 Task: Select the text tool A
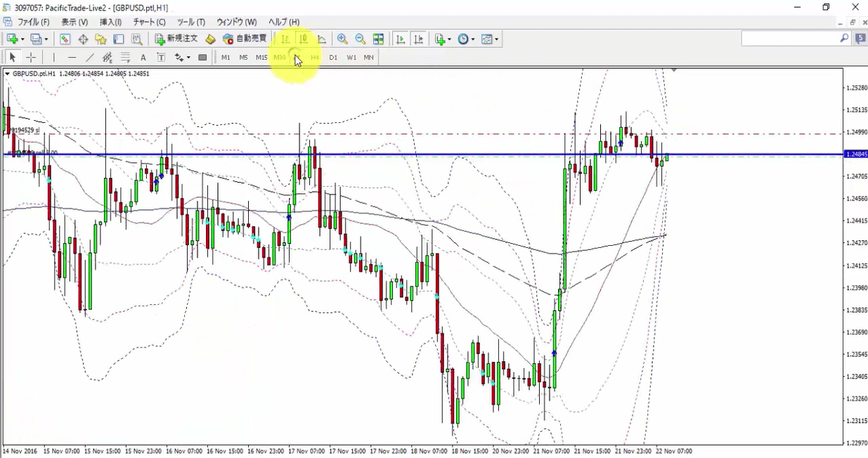(143, 58)
